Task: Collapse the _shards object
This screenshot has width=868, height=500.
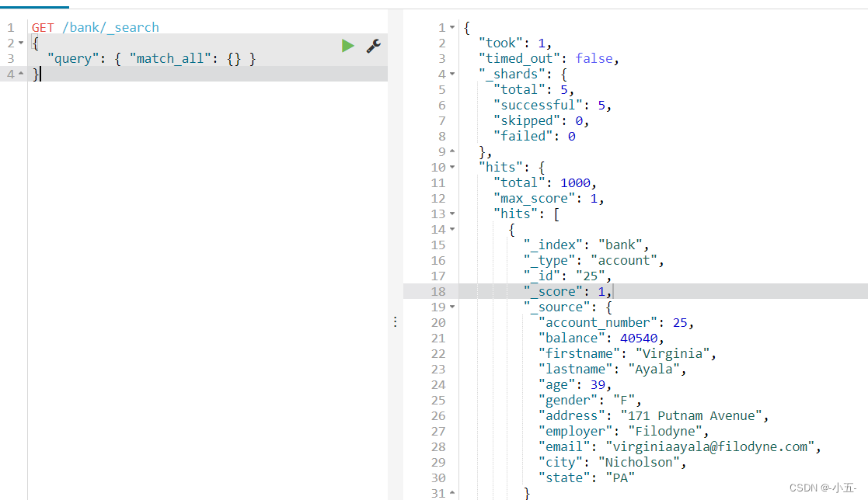Action: [x=453, y=74]
